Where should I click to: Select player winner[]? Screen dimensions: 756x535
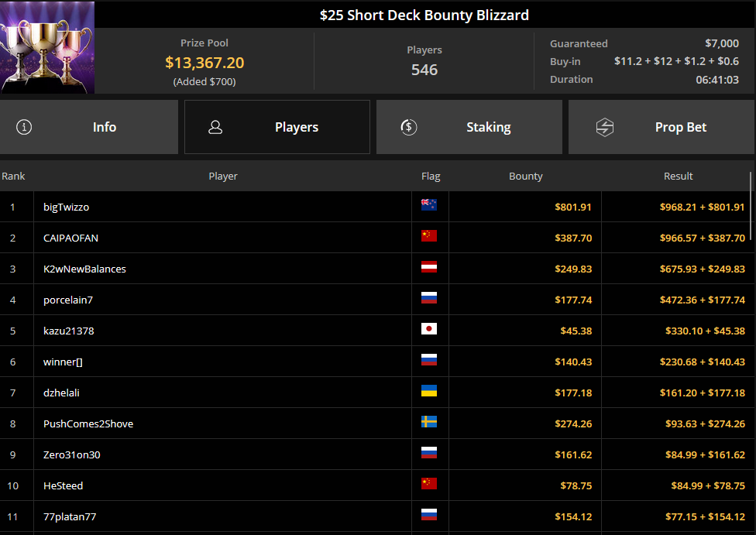(63, 362)
